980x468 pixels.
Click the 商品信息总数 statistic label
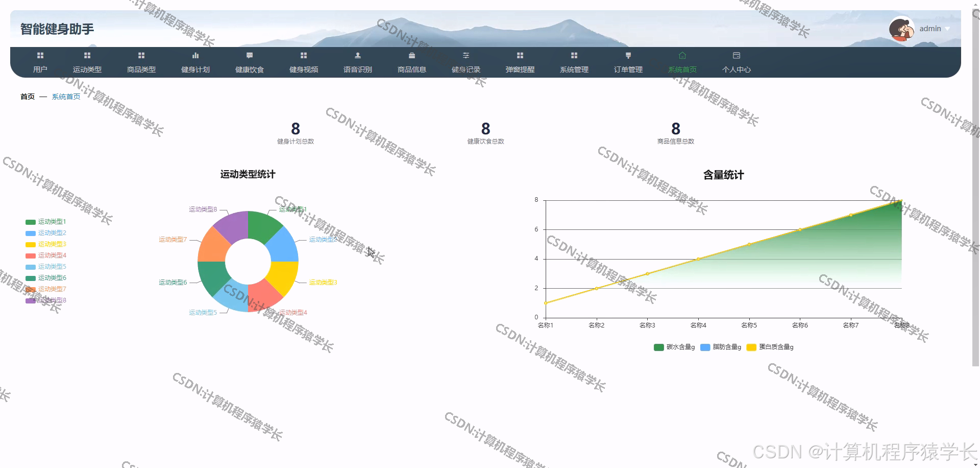pos(676,142)
